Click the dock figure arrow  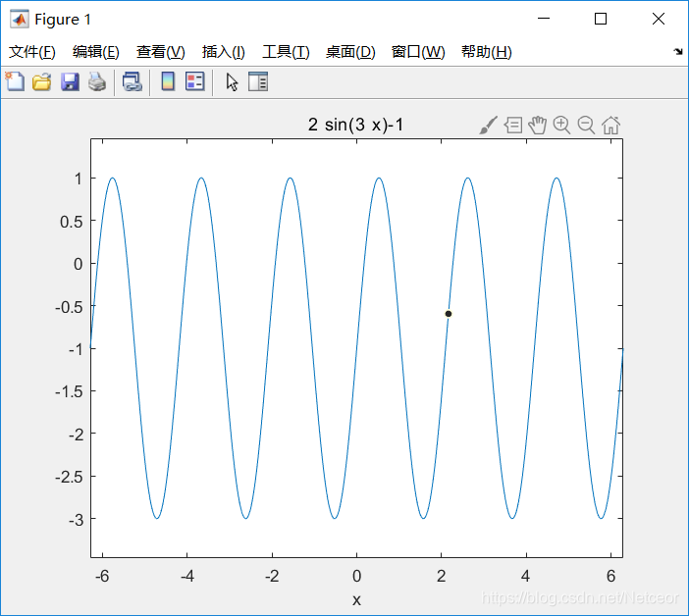point(678,52)
